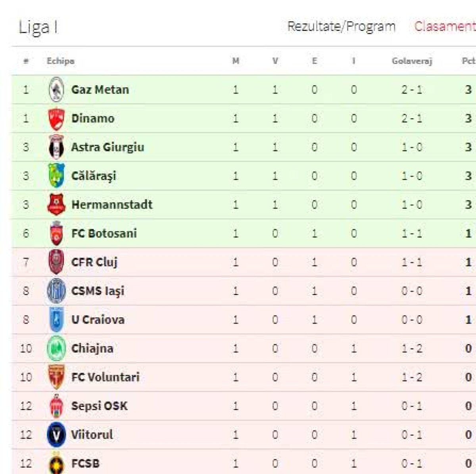Screen dimensions: 476x474
Task: Open the Hermannstadt team logo
Action: tap(56, 205)
